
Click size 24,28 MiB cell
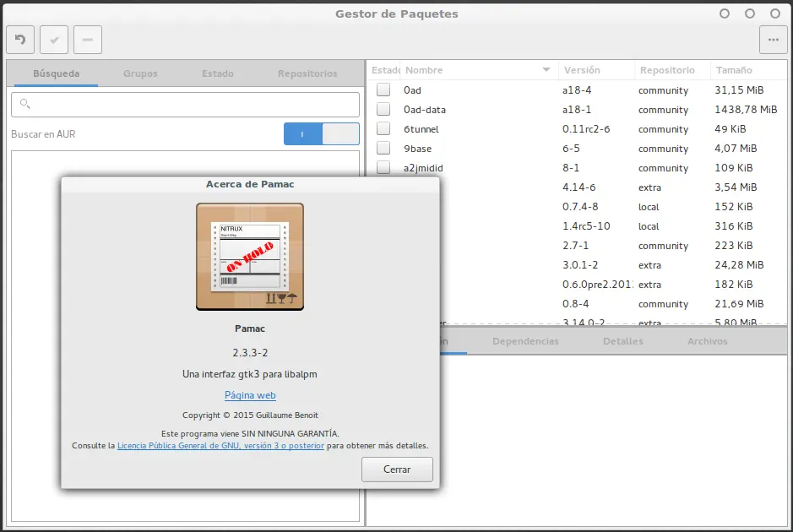[x=739, y=265]
